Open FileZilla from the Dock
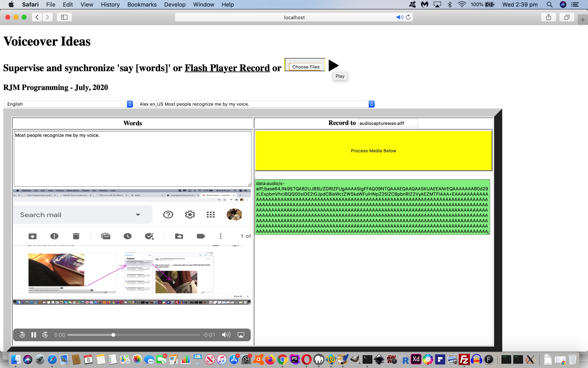The width and height of the screenshot is (588, 368). pyautogui.click(x=464, y=359)
